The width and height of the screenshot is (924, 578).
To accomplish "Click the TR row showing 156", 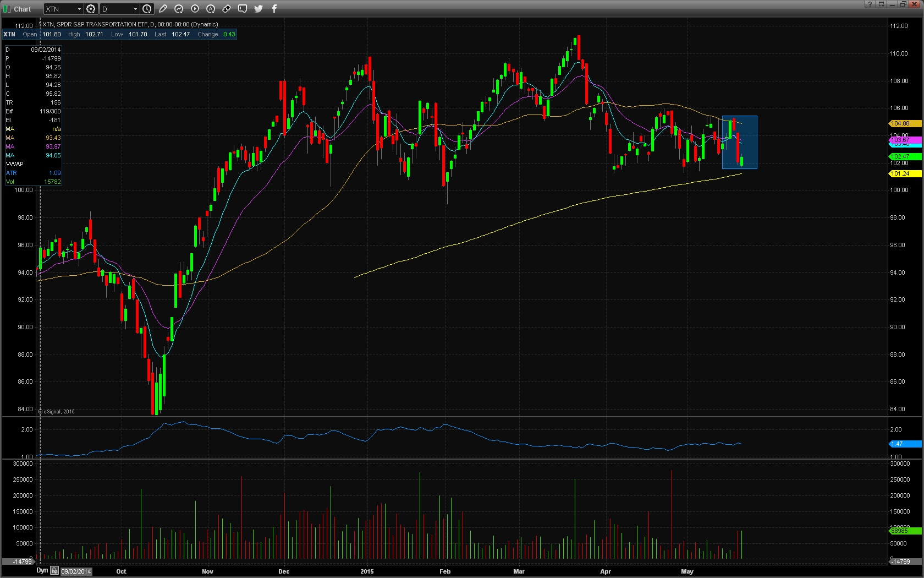I will point(33,102).
